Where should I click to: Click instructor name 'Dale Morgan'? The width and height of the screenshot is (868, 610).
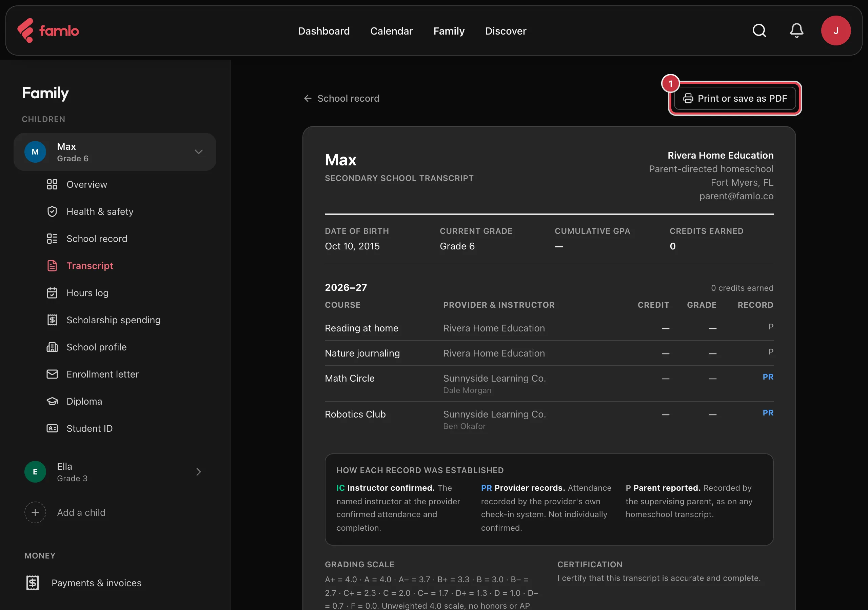(467, 390)
